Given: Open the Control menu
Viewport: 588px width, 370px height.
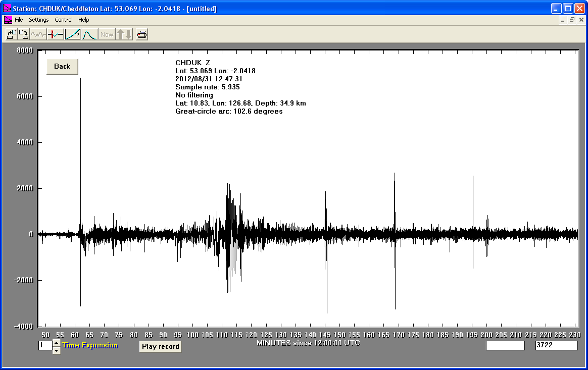Looking at the screenshot, I should tap(63, 20).
